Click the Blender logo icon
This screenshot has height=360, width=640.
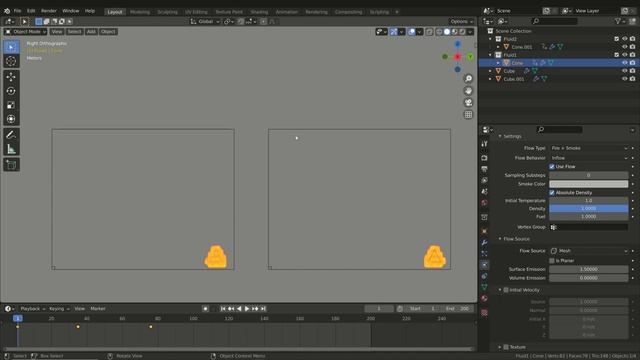pyautogui.click(x=7, y=11)
